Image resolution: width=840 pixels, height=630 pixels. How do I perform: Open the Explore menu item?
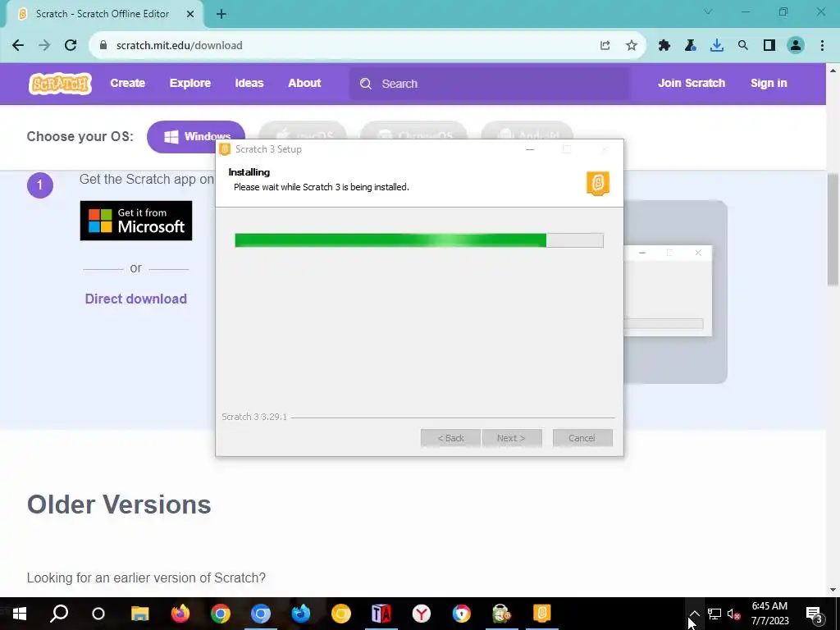pos(190,83)
